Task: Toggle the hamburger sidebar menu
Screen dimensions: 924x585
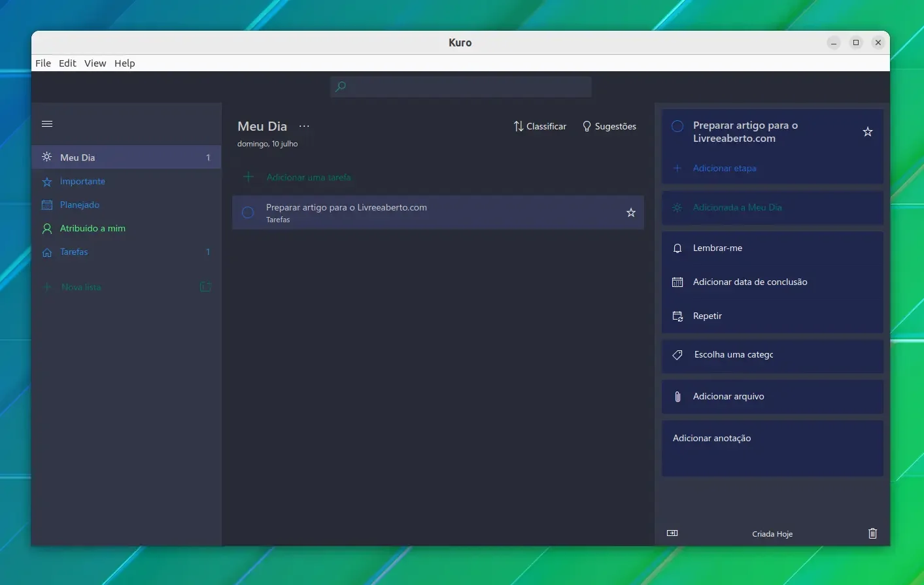Action: point(47,124)
